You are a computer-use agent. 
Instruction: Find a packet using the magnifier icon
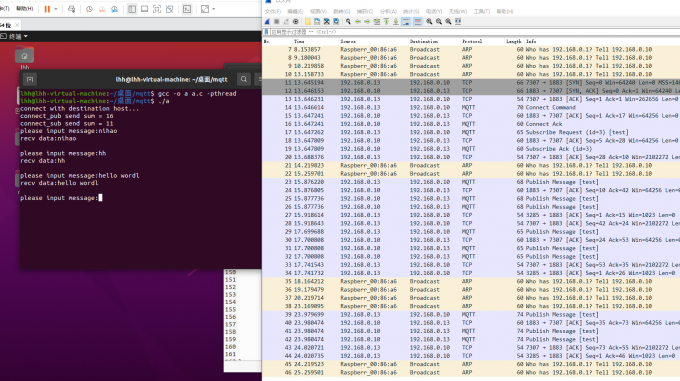(x=348, y=21)
